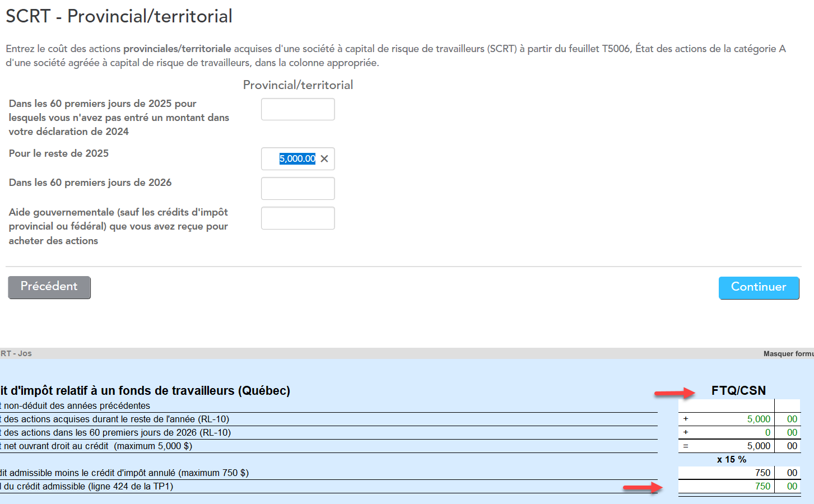Click the 'Jos' form panel title bar label

16,353
